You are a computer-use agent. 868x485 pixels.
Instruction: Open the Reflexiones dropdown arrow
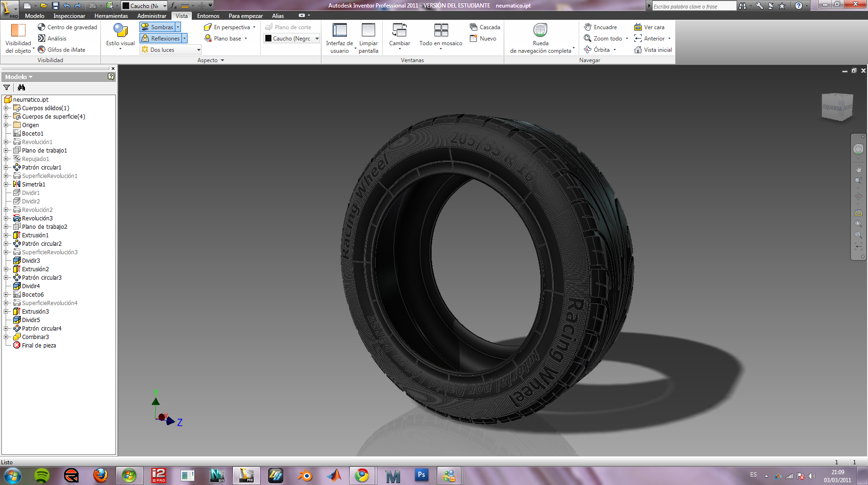(185, 39)
